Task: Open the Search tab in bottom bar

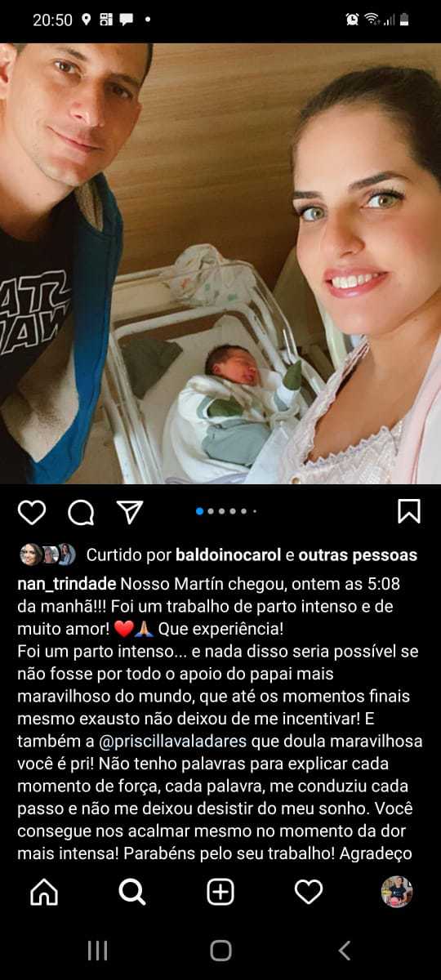Action: [x=132, y=893]
